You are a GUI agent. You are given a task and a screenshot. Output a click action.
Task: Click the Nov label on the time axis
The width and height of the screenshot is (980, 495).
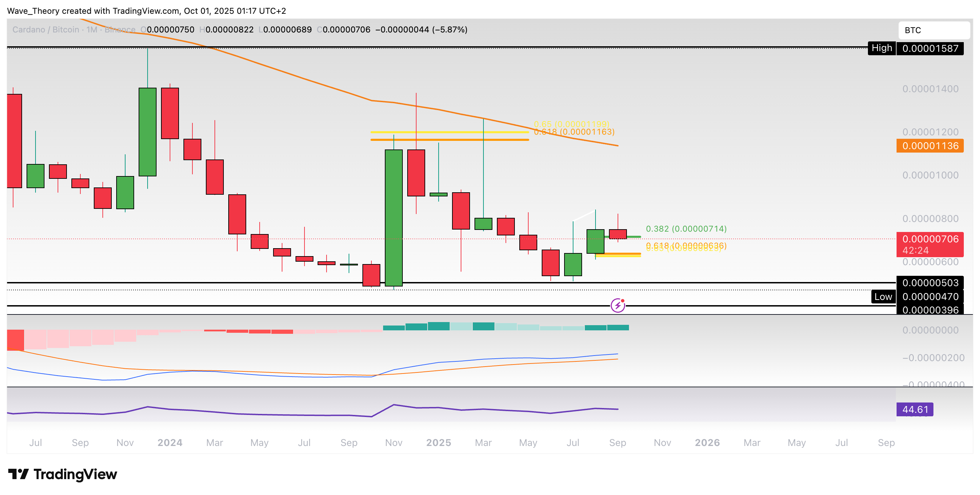click(x=394, y=443)
